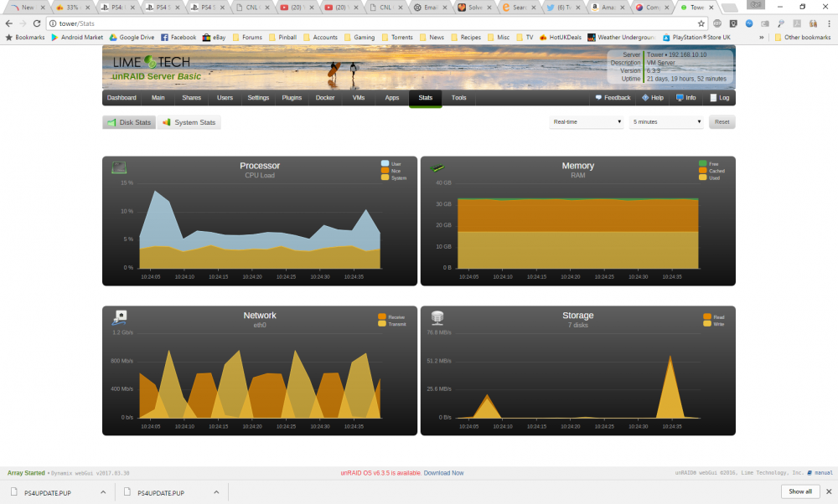Open the 5 minutes interval dropdown

pyautogui.click(x=666, y=122)
